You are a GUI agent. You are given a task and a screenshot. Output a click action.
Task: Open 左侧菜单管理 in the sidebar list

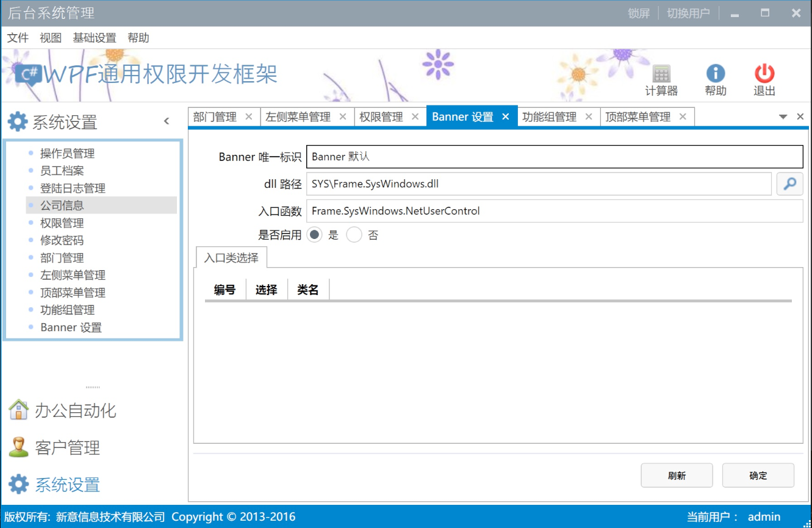(73, 275)
